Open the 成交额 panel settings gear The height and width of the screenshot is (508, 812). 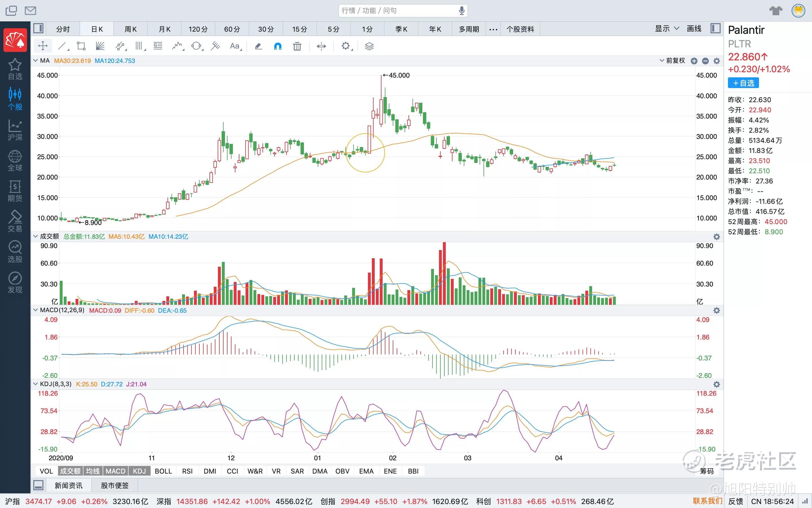(717, 237)
